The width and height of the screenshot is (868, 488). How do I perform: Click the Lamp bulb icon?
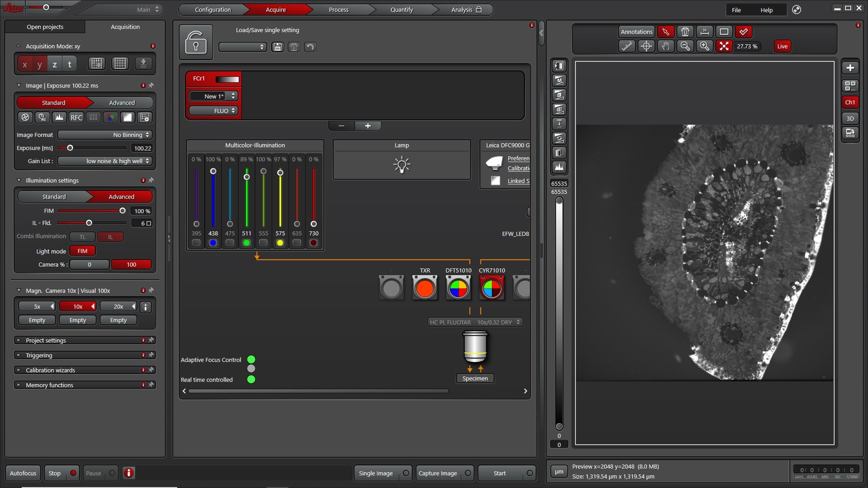401,165
